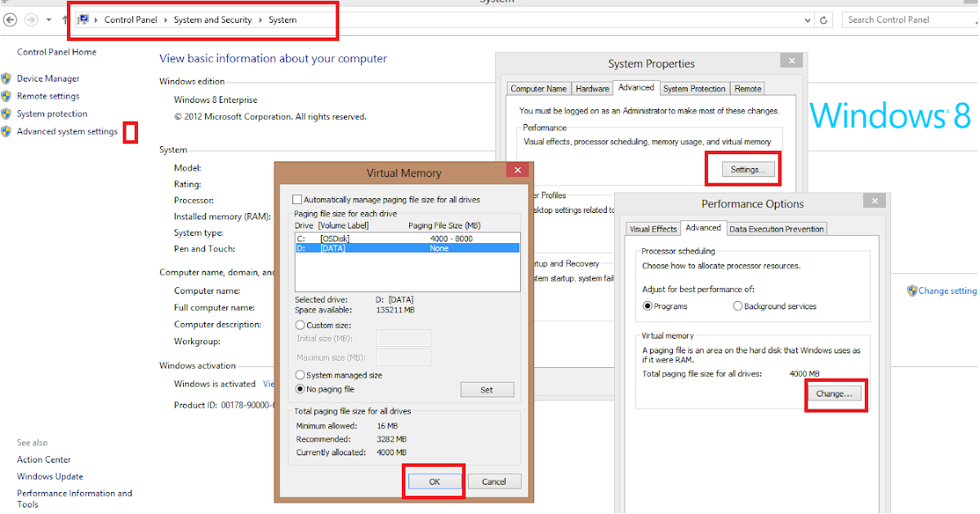This screenshot has height=514, width=980.
Task: Click the shield icon beside Advanced system settings
Action: (x=7, y=131)
